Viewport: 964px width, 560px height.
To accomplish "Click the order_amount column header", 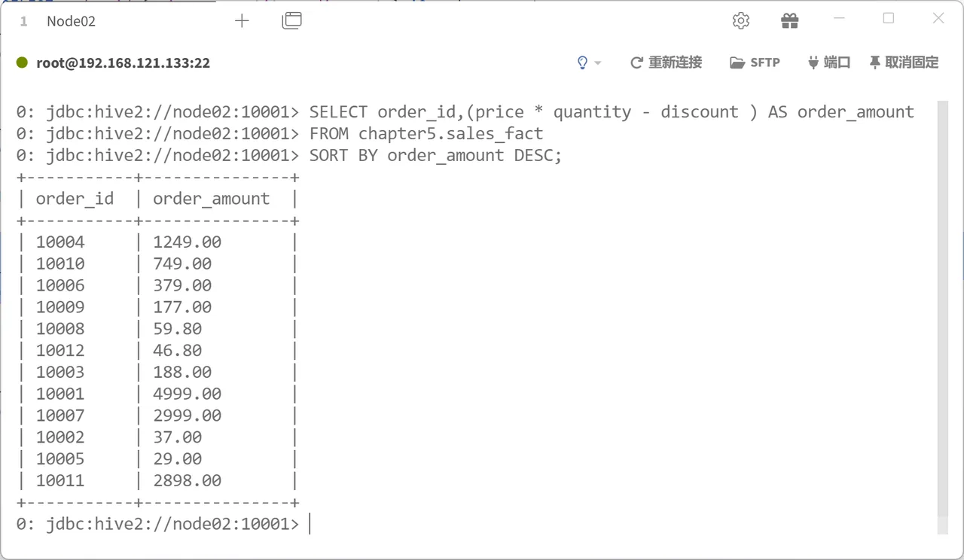I will pos(211,199).
